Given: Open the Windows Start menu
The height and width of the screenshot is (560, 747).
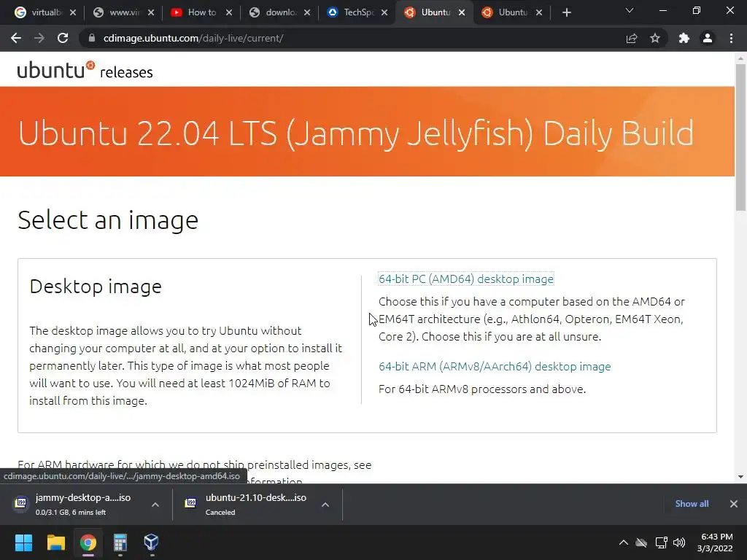Looking at the screenshot, I should pyautogui.click(x=23, y=542).
